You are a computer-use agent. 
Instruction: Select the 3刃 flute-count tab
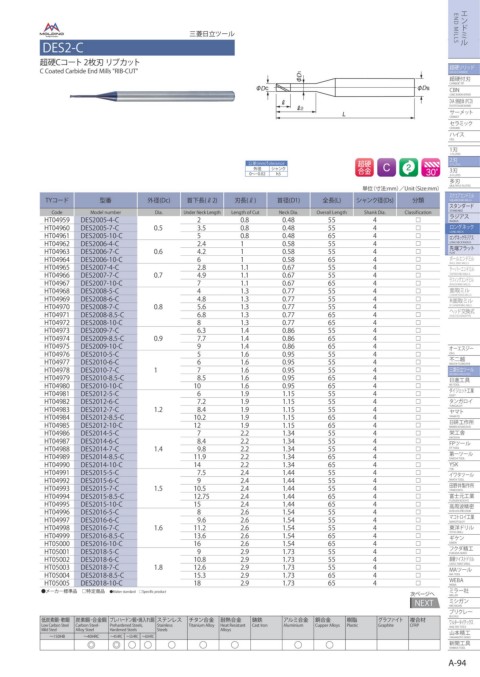coord(464,172)
